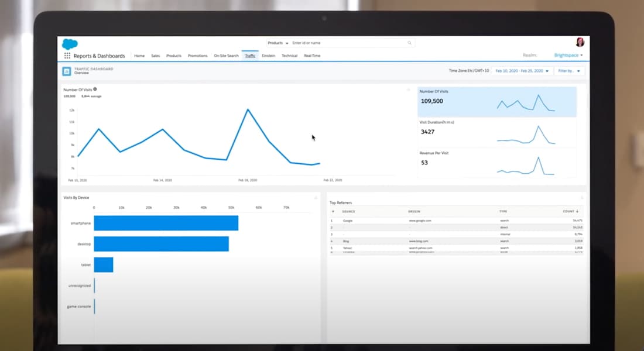Click the Salesforce cloud logo
The width and height of the screenshot is (644, 351).
tap(70, 43)
